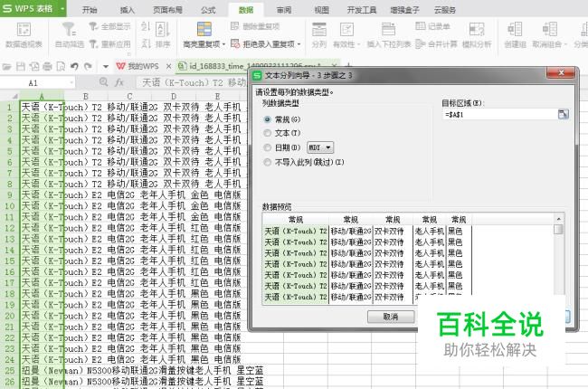Switch to the 视图 ribbon tab
This screenshot has height=389, width=588.
tap(322, 10)
